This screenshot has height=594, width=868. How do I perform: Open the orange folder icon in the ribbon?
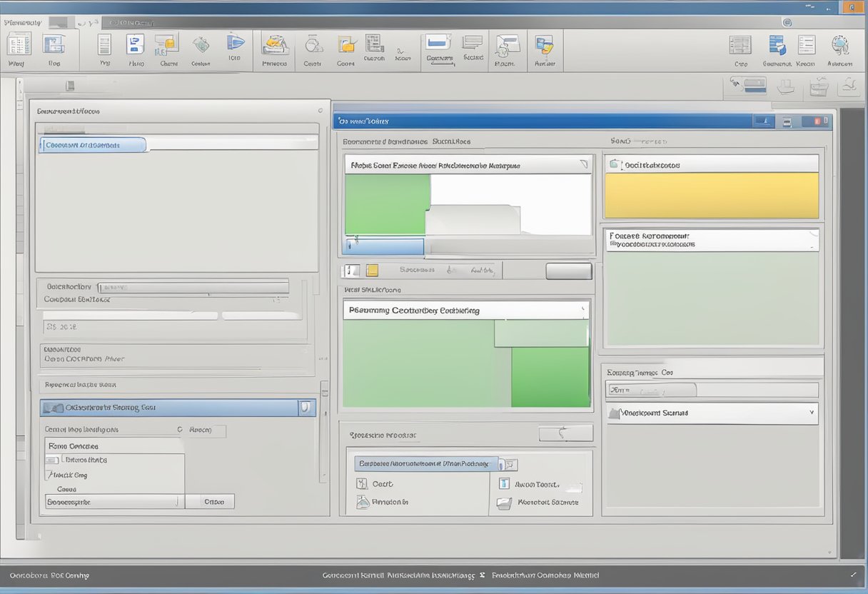coord(346,44)
